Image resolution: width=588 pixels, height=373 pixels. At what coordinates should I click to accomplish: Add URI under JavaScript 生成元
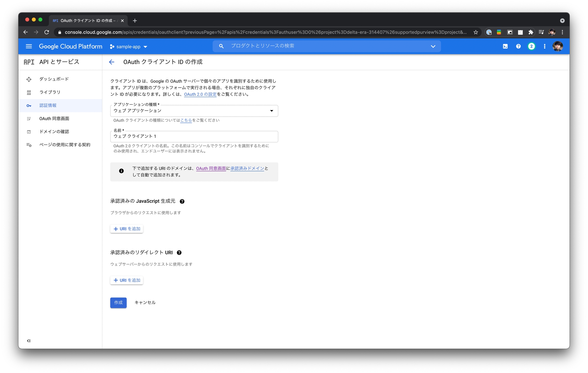click(127, 229)
